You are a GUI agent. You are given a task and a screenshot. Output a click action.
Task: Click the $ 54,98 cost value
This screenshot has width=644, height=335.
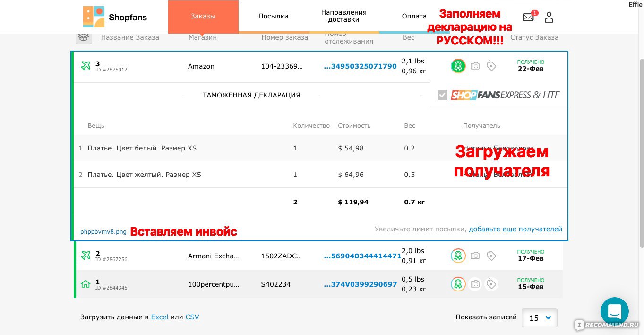click(351, 148)
